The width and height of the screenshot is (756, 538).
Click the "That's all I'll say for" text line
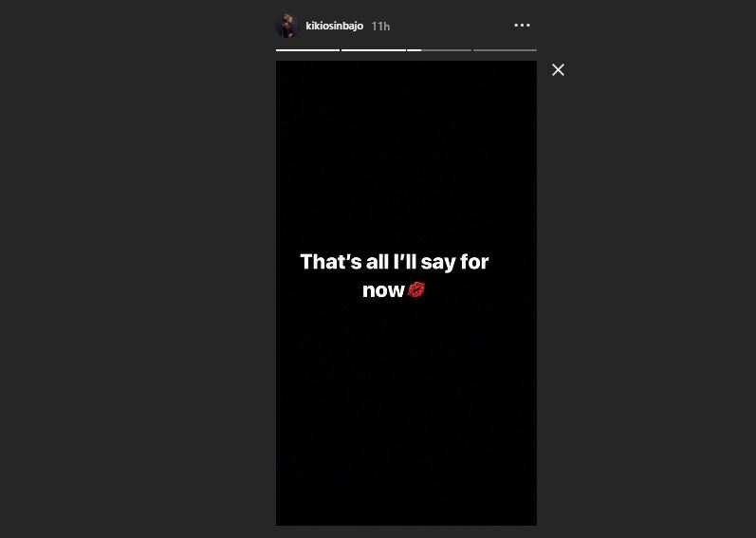pos(395,262)
